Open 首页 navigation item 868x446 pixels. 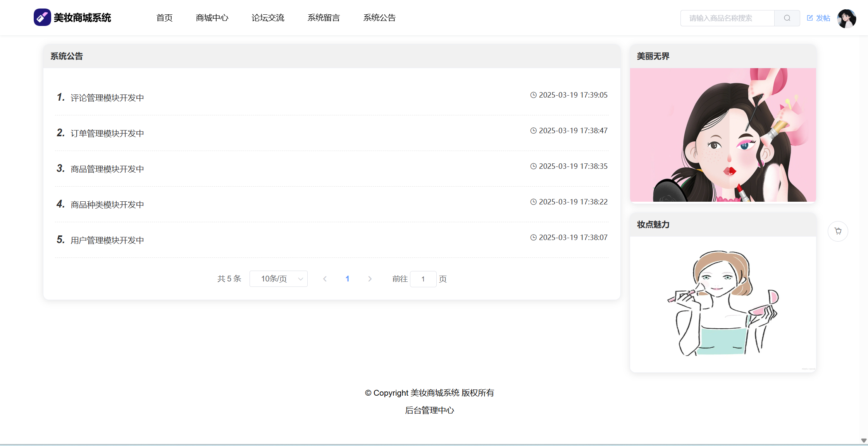[x=164, y=18]
